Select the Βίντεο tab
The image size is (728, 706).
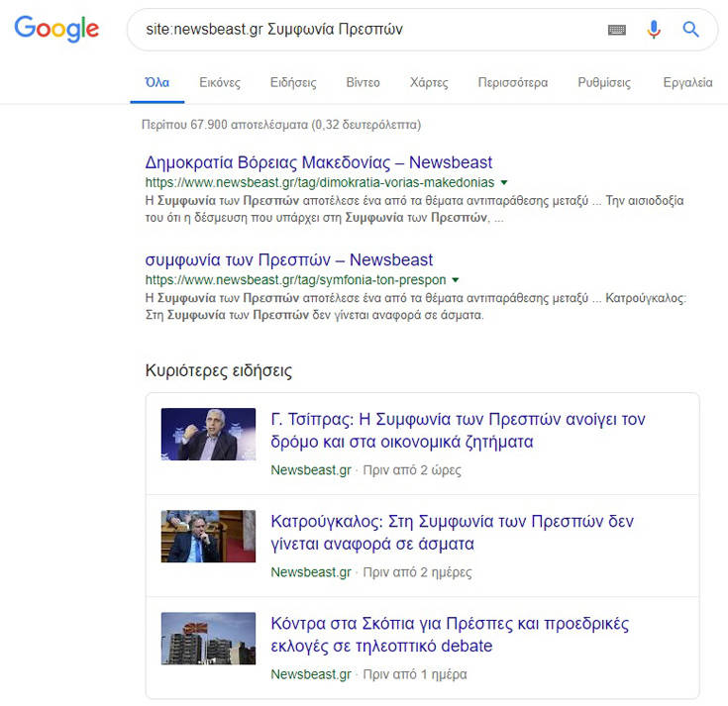click(363, 82)
